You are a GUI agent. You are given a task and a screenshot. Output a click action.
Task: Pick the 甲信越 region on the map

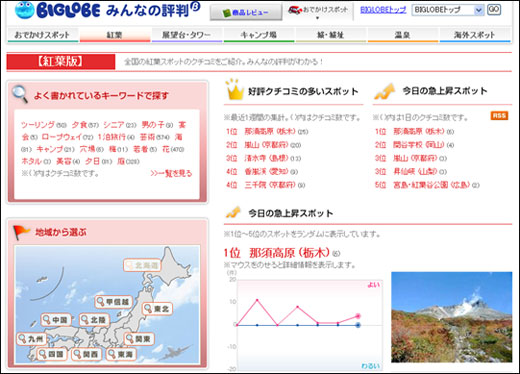coord(114,302)
